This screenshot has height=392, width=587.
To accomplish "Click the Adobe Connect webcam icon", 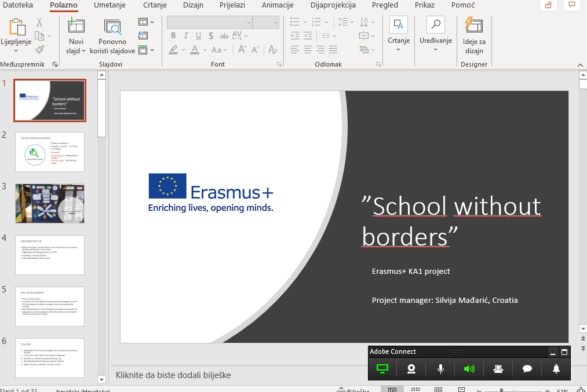I will click(x=411, y=369).
